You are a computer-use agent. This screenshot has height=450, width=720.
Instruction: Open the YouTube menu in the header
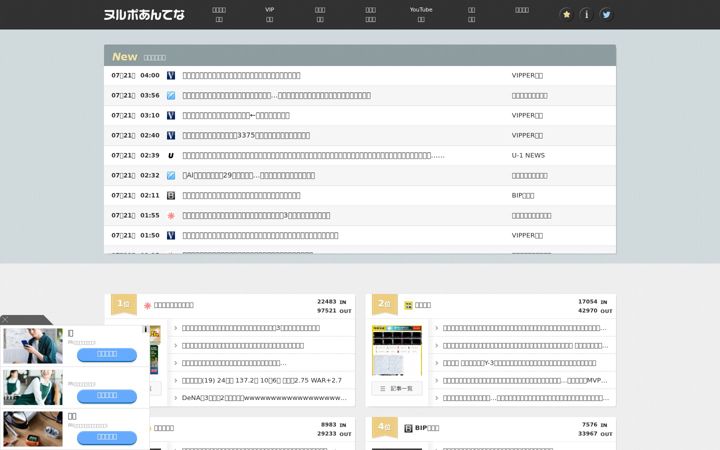coord(421,14)
